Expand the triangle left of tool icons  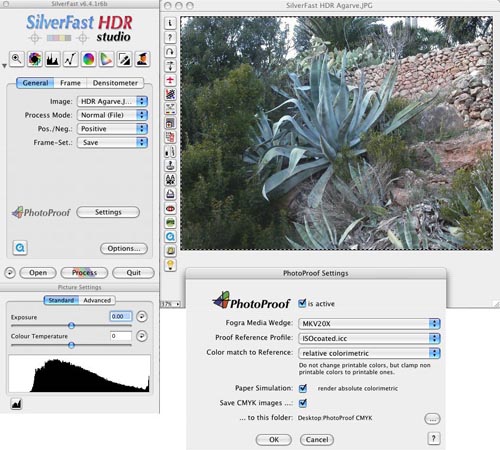pos(4,66)
